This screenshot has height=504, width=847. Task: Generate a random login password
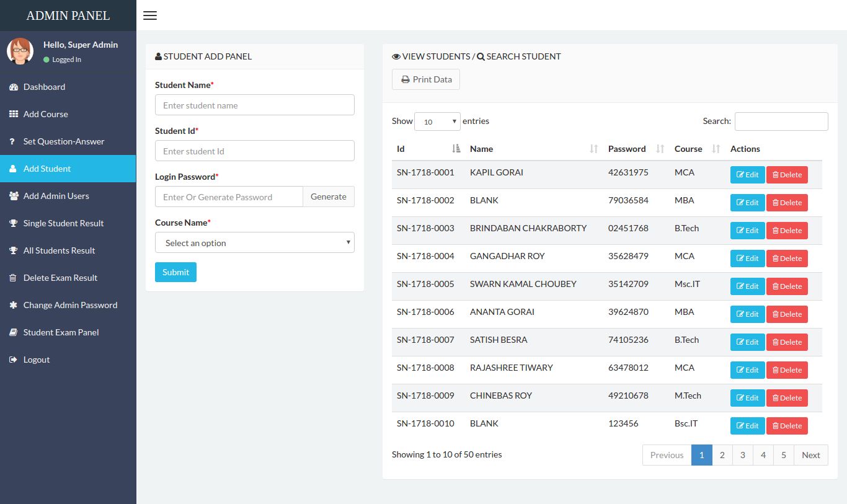tap(329, 197)
